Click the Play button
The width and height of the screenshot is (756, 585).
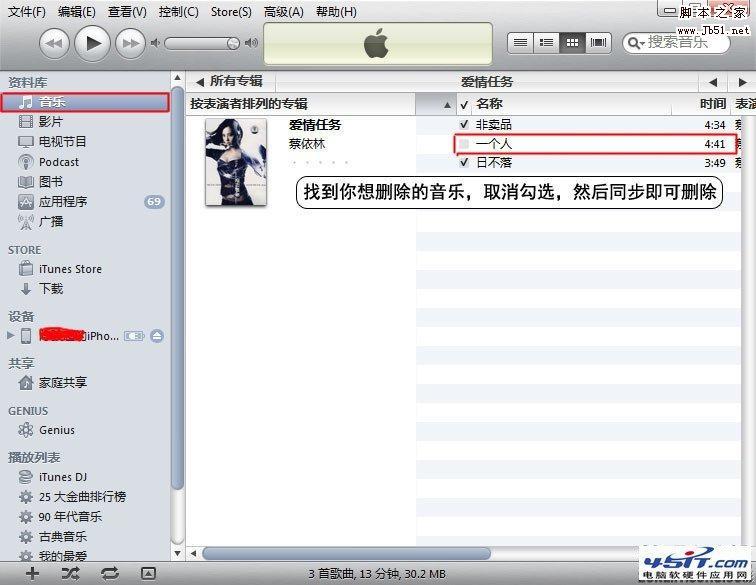[x=93, y=42]
